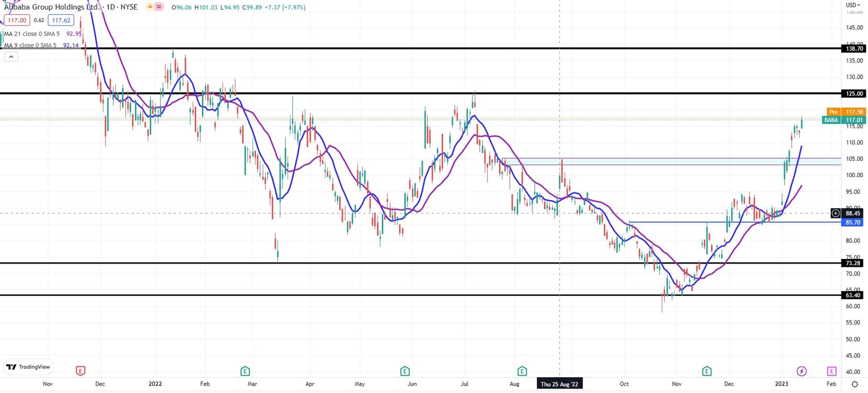This screenshot has width=868, height=393.
Task: Click the 63.40 horizontal line price label
Action: click(x=853, y=295)
